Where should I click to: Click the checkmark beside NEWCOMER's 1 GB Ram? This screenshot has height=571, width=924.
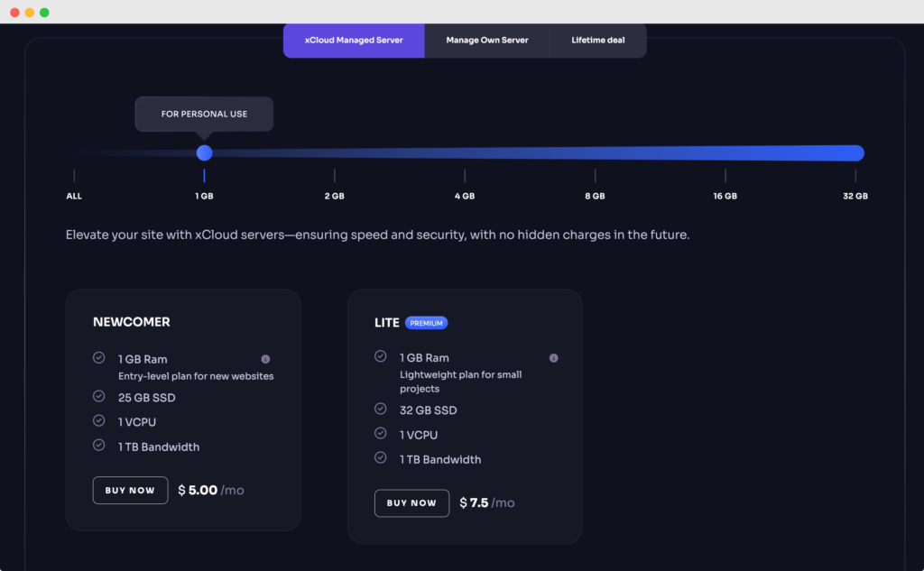point(99,358)
